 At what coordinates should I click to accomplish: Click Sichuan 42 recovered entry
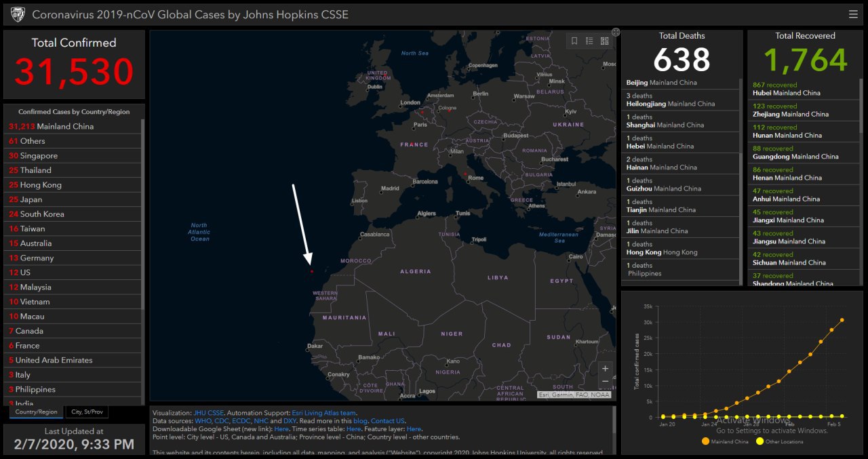tap(804, 258)
